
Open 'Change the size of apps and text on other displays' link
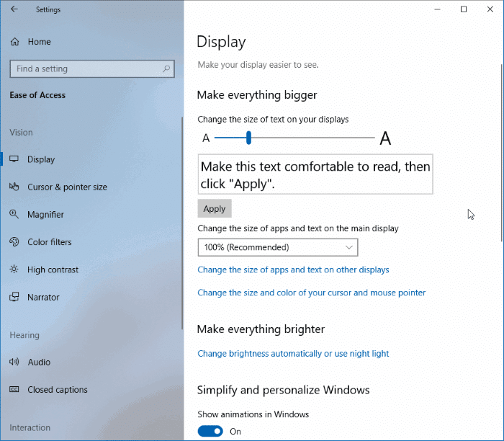[x=293, y=269]
